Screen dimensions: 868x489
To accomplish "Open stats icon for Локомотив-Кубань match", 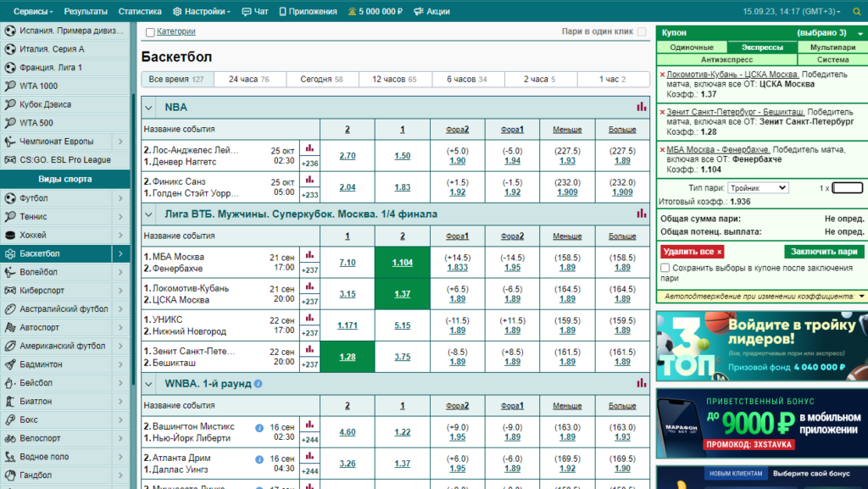I will coord(309,286).
